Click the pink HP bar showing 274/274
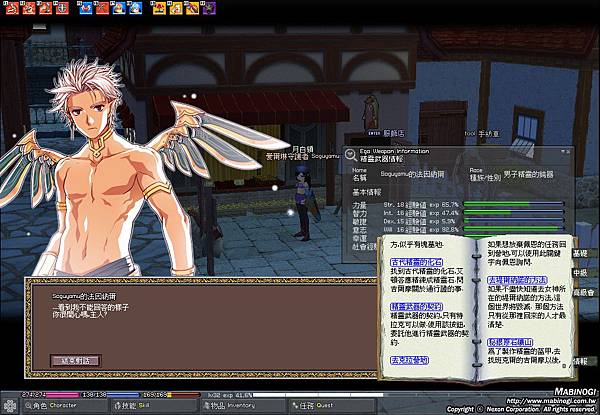This screenshot has width=600, height=415. click(x=50, y=394)
